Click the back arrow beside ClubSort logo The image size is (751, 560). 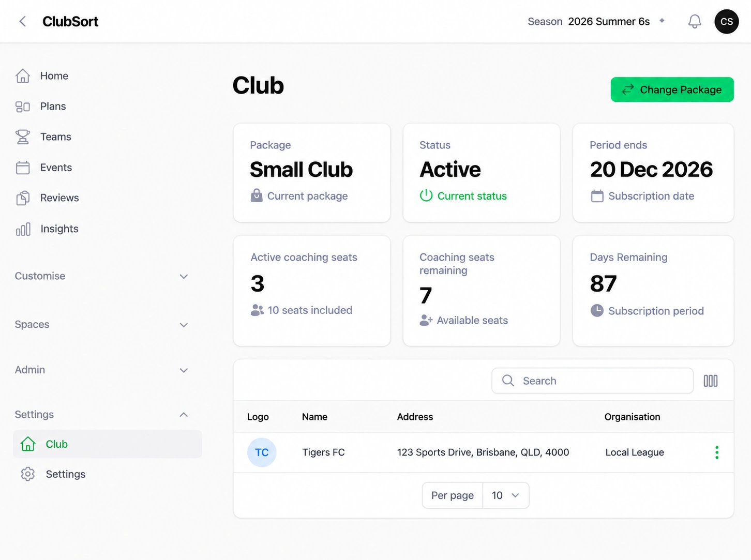point(22,21)
